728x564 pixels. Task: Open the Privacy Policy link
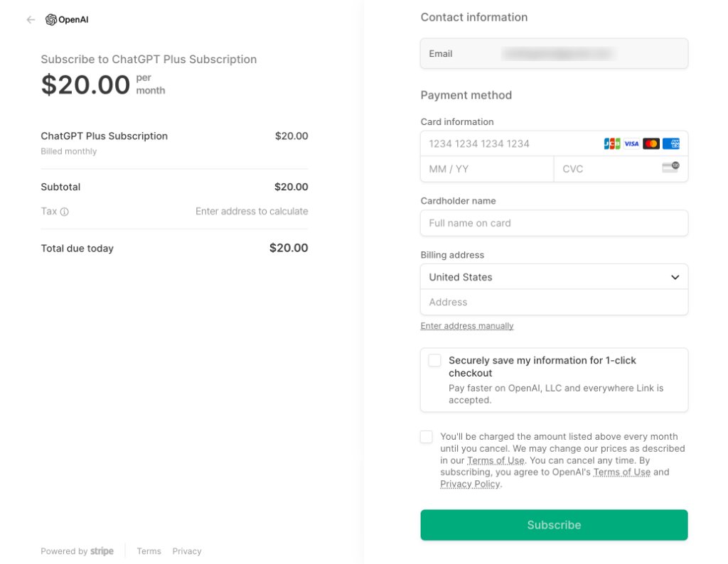[470, 484]
